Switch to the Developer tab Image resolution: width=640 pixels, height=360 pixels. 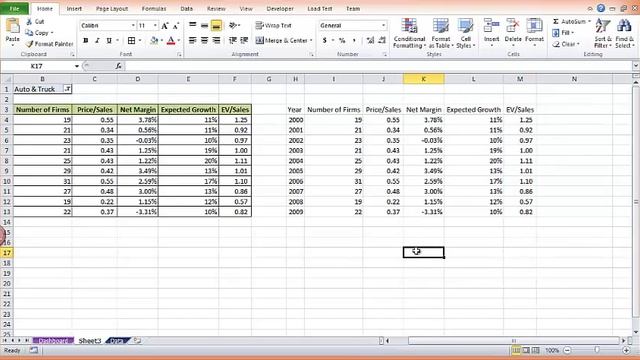[280, 9]
